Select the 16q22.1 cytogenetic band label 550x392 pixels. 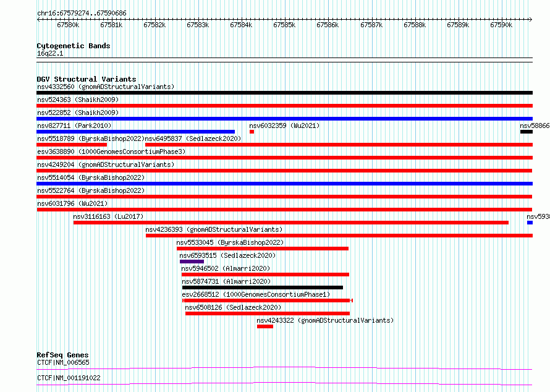[x=50, y=53]
